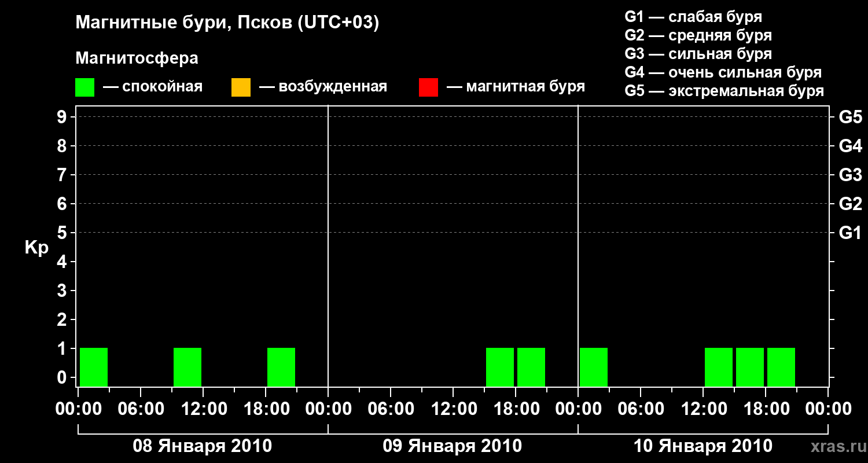Click the 18:00–21:00 green bar on 08 Января

[x=281, y=367]
